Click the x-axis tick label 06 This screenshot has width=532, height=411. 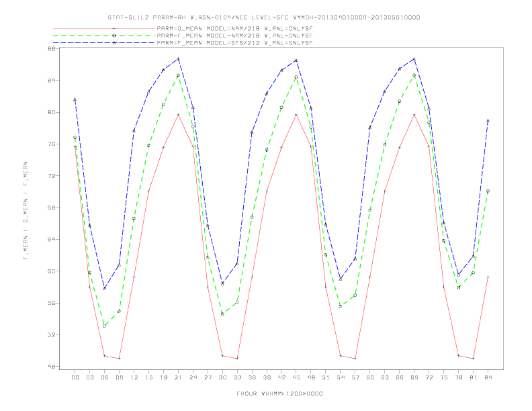(105, 377)
